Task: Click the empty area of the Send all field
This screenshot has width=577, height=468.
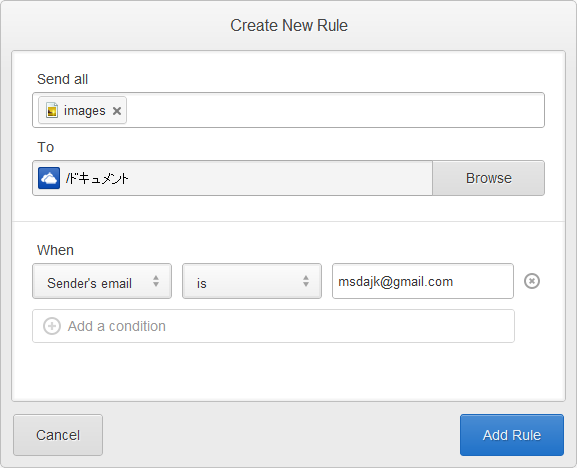Action: pos(335,110)
